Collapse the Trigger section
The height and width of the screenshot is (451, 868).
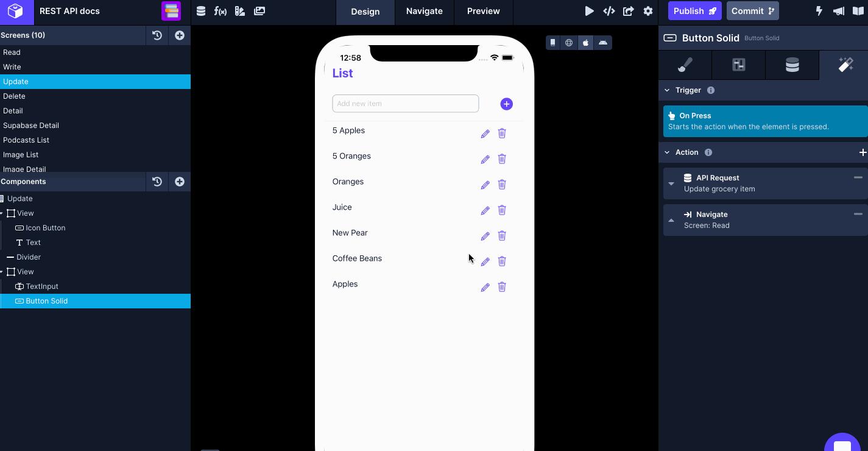667,90
